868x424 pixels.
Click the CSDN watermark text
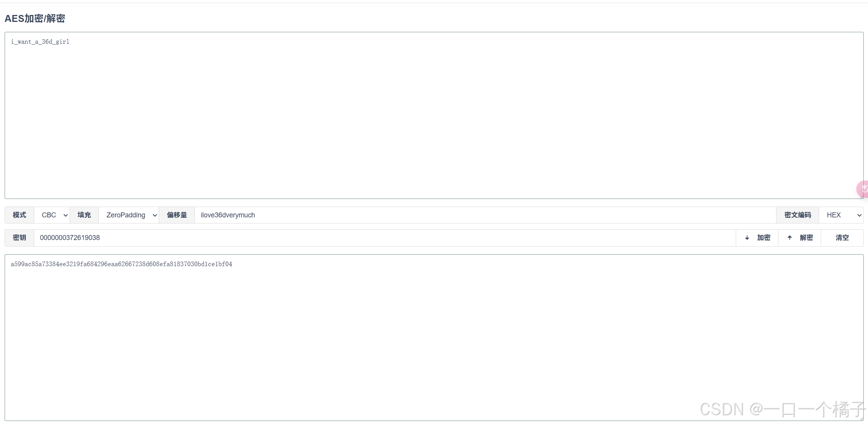pos(782,409)
